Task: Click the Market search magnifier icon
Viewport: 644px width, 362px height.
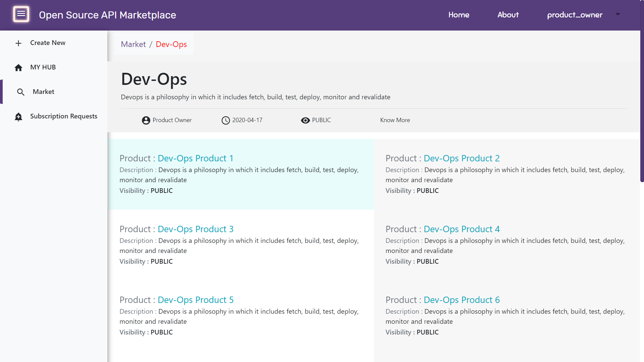Action: (21, 92)
